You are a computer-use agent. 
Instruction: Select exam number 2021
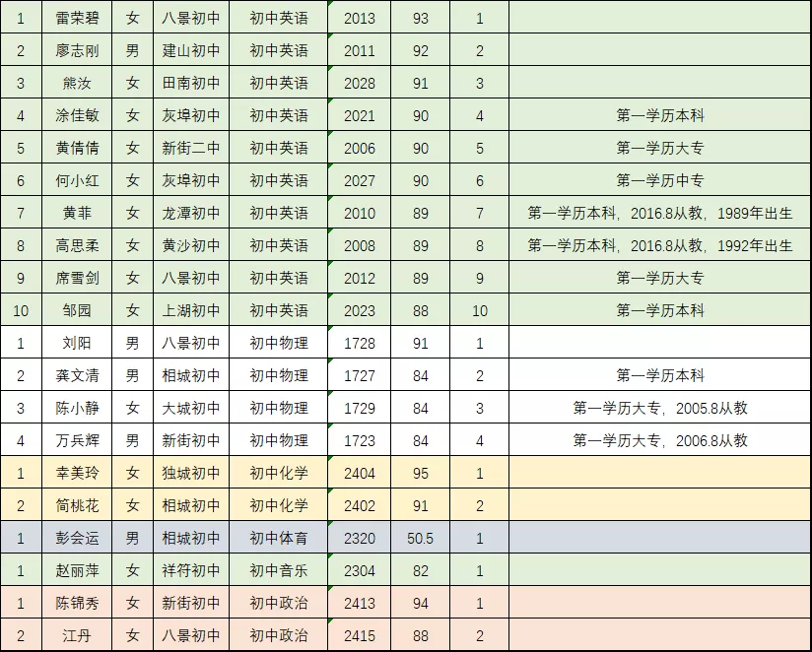pos(360,116)
